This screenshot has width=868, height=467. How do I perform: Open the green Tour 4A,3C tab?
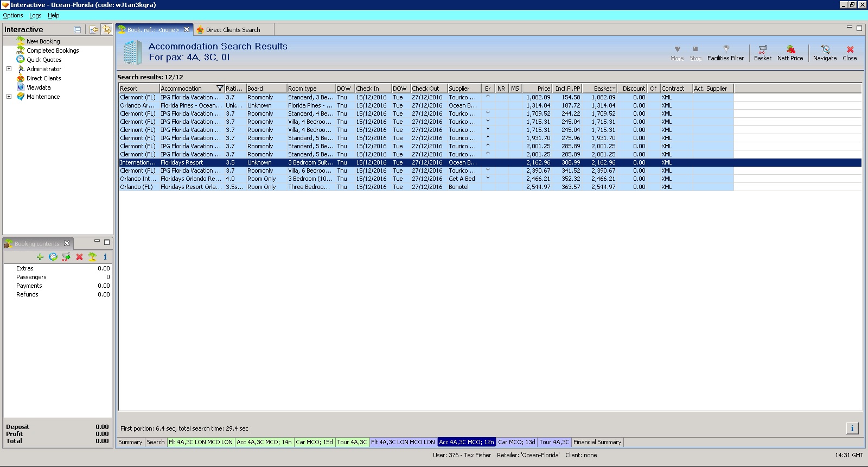352,442
